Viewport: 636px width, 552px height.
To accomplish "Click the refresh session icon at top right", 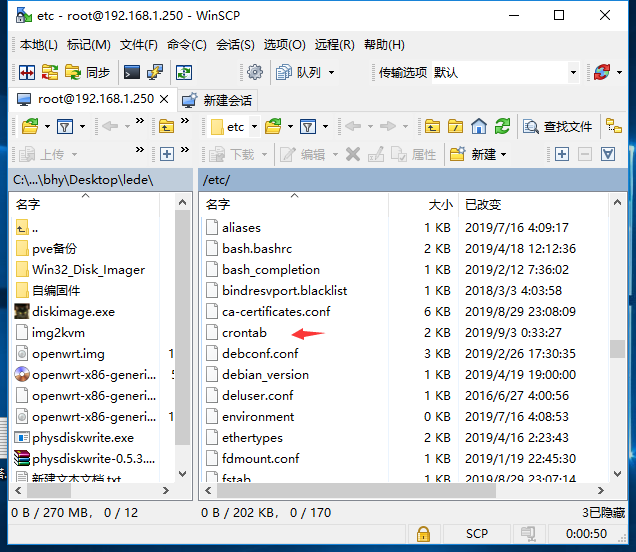I will point(602,73).
